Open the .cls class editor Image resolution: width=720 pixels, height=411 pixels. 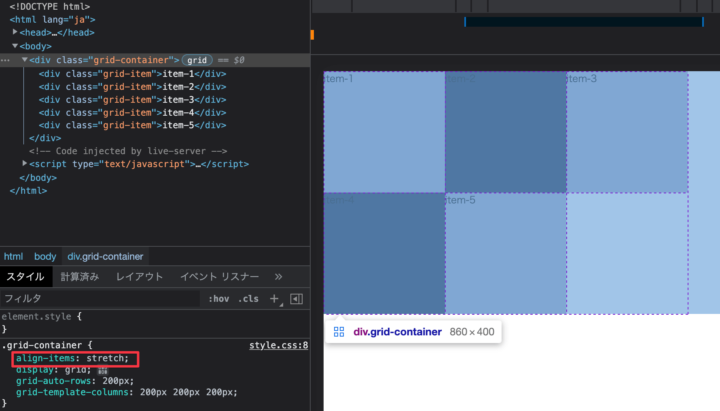[x=248, y=298]
